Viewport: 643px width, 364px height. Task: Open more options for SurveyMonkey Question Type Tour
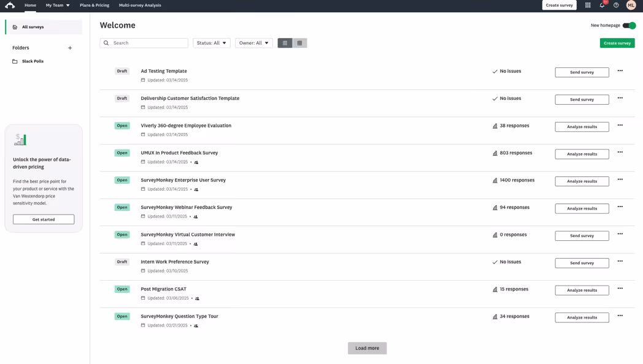click(x=620, y=316)
